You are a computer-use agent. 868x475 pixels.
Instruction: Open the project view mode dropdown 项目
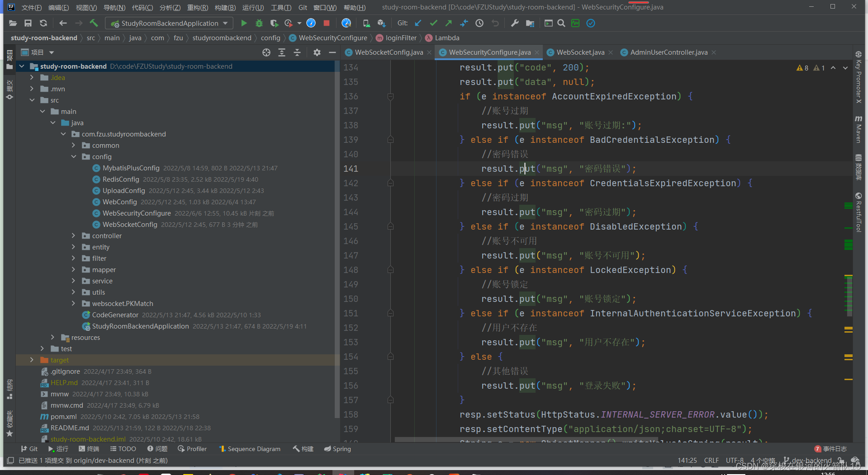38,52
